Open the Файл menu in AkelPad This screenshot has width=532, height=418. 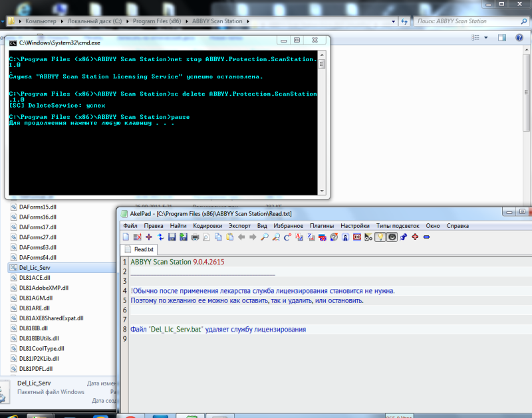130,226
